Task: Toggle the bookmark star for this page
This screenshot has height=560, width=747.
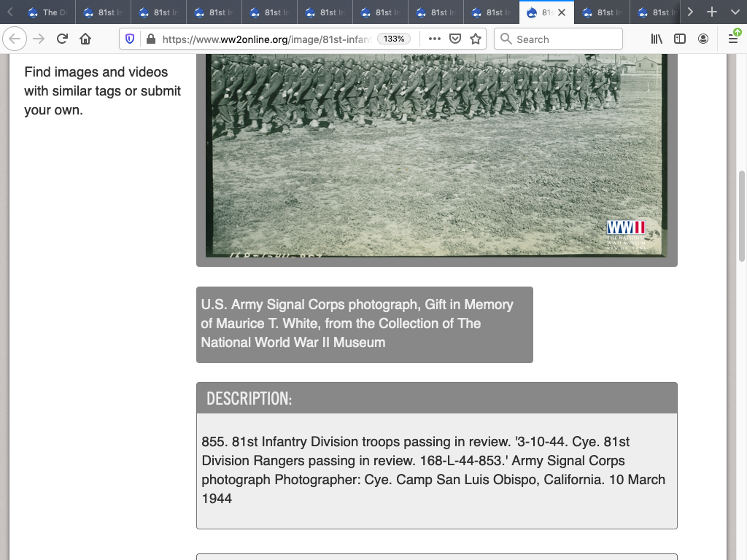Action: 476,39
